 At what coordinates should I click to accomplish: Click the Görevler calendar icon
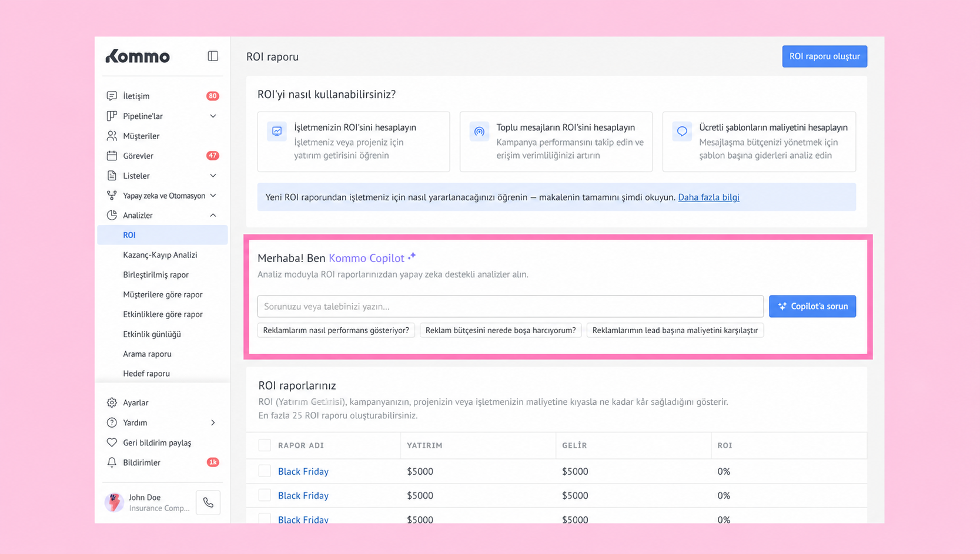tap(112, 156)
